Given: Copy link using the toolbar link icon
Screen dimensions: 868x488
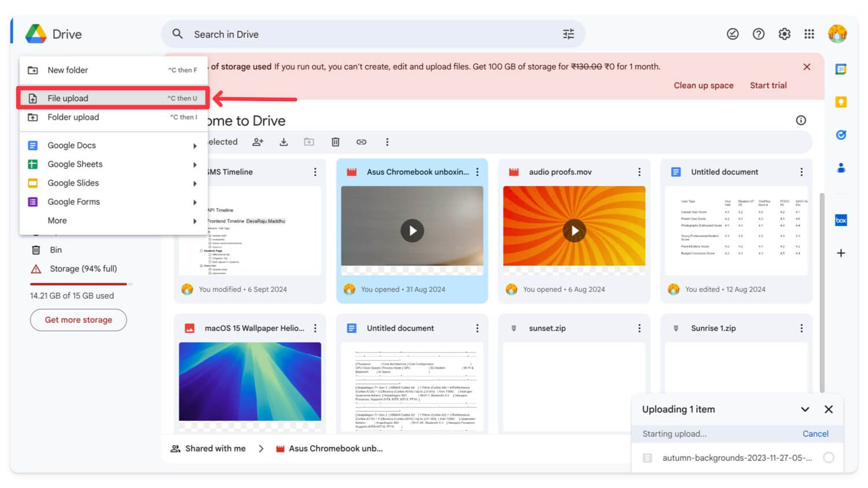Looking at the screenshot, I should click(x=361, y=142).
